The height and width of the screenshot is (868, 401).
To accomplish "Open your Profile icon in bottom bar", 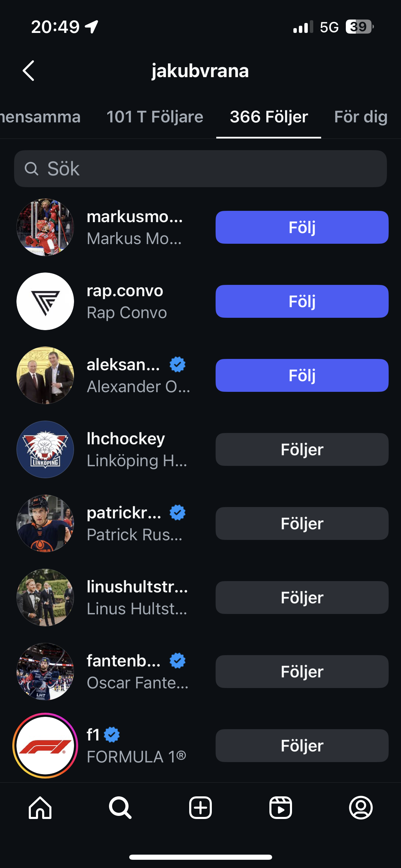I will 361,808.
